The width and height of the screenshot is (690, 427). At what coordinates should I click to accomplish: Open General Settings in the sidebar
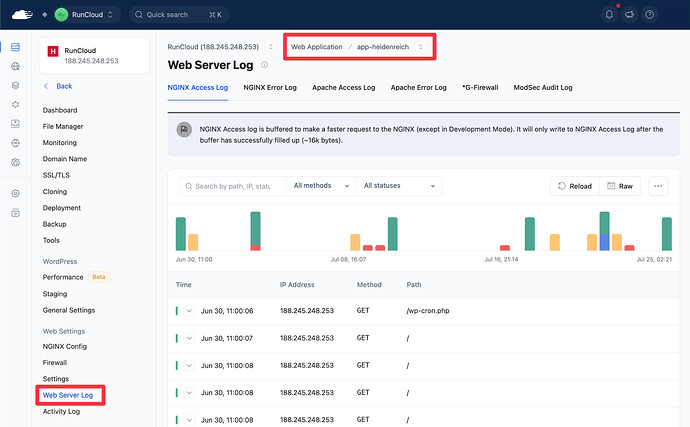pos(69,310)
